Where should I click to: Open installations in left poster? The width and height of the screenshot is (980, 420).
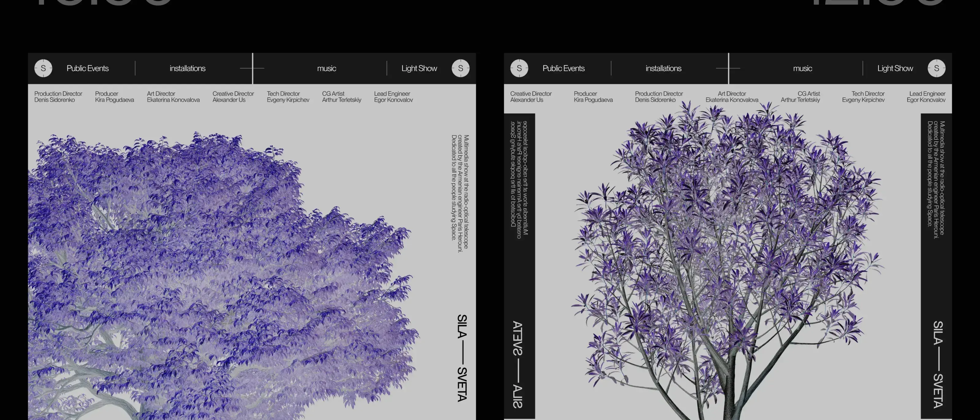[x=187, y=69]
